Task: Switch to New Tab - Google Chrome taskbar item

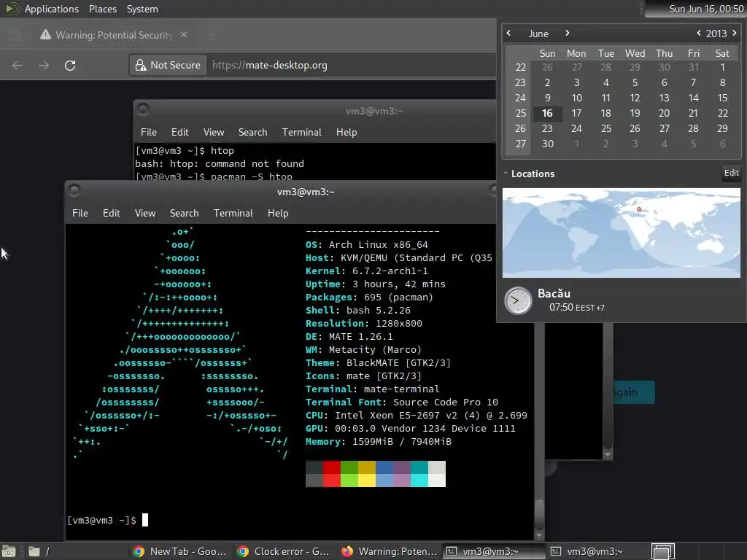Action: point(180,551)
